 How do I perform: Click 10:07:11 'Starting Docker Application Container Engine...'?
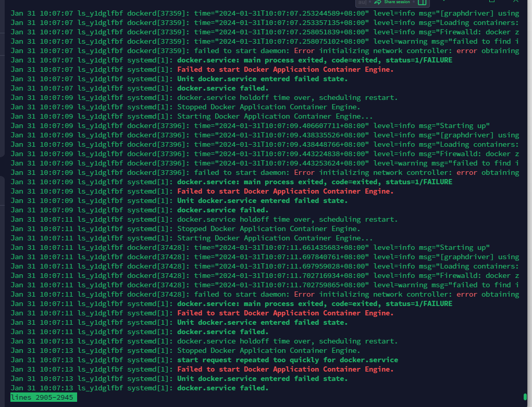tap(275, 238)
